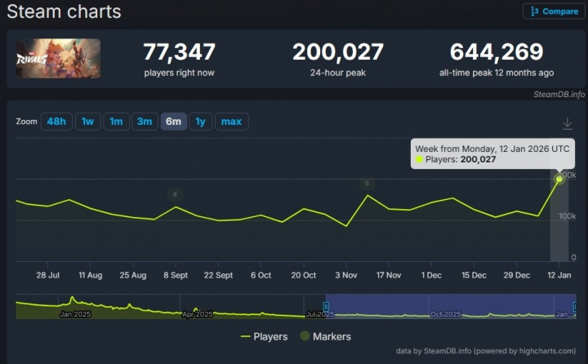The image size is (588, 364).
Task: Grab the right navigator range handle
Action: tap(574, 307)
